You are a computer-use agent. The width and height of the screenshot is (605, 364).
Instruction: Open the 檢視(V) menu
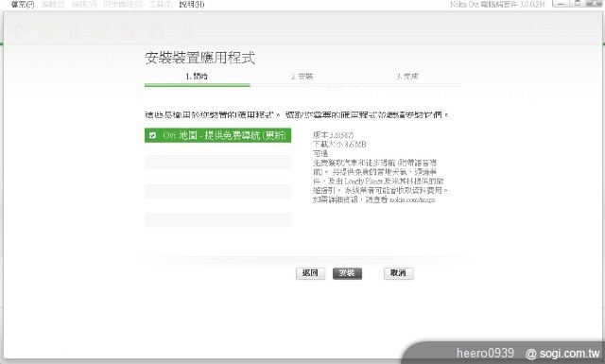(x=84, y=5)
